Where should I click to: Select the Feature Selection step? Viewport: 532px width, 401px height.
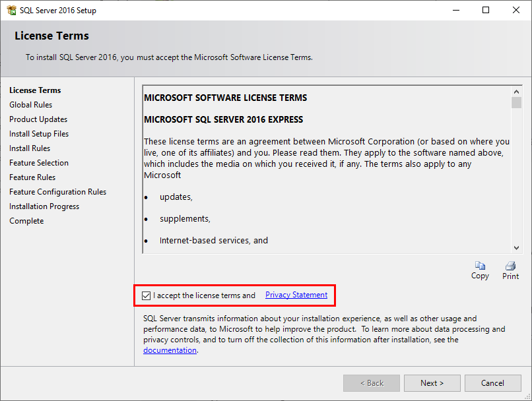[x=38, y=162]
